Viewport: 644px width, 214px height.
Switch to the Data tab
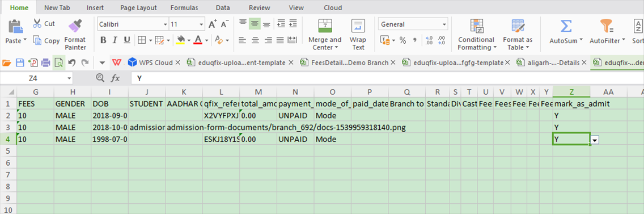tap(223, 7)
